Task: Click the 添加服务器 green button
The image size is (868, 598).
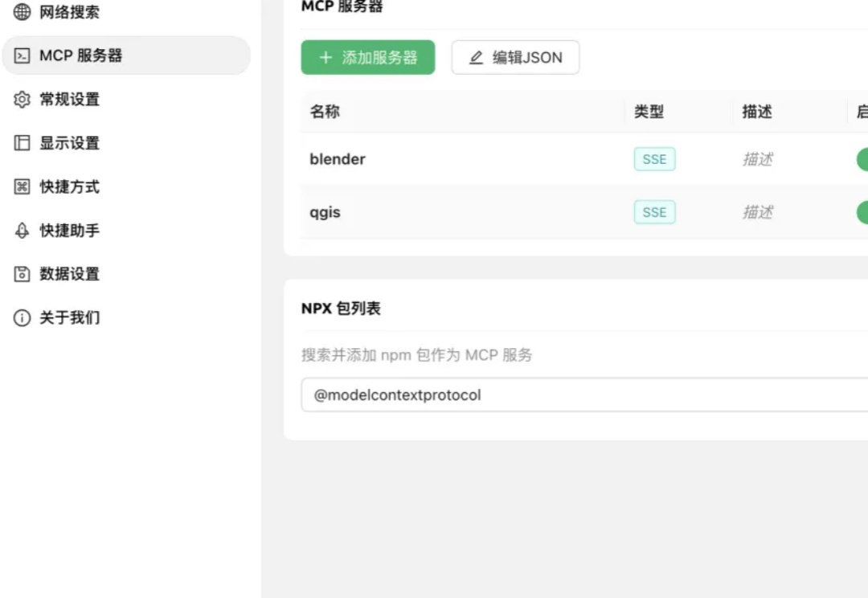Action: tap(368, 57)
